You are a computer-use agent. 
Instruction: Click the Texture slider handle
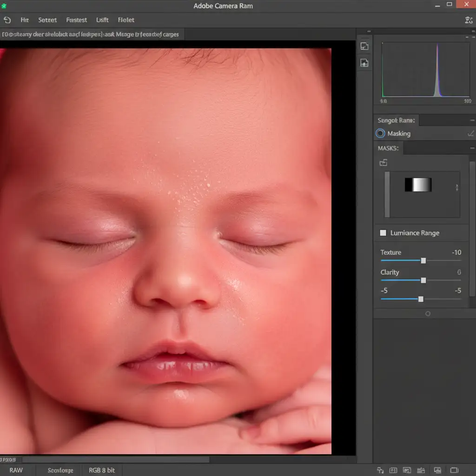click(x=423, y=261)
